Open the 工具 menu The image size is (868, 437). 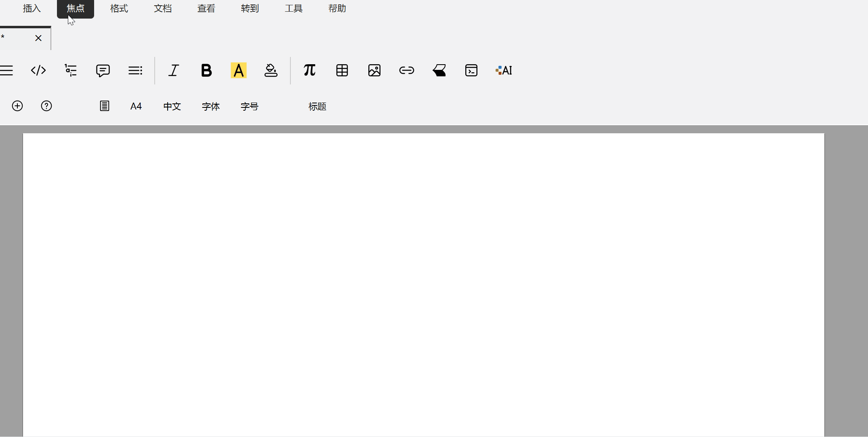[x=294, y=8]
